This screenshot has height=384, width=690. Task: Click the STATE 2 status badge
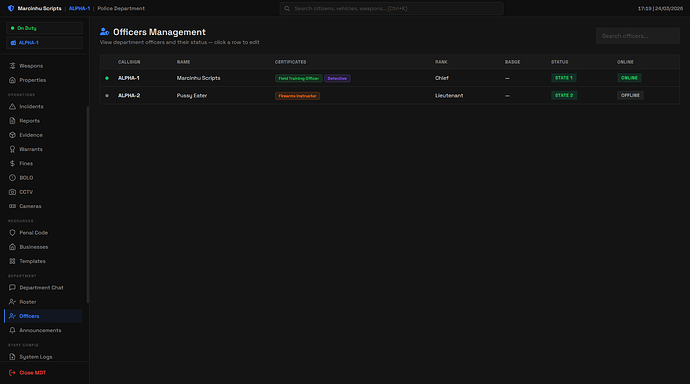click(564, 95)
